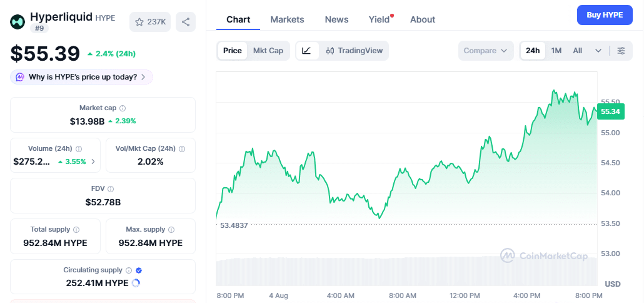Viewport: 644px width, 303px height.
Task: Show Market cap info tooltip icon
Action: [x=123, y=108]
